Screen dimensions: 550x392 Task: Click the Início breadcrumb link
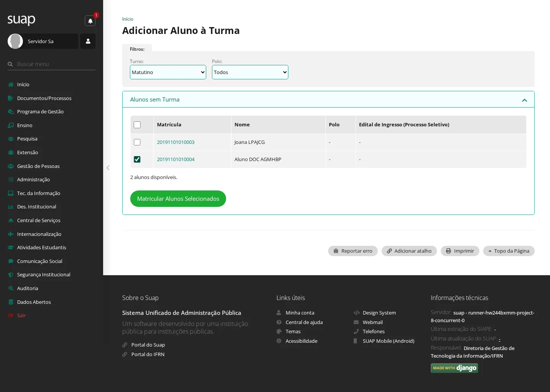pos(128,19)
